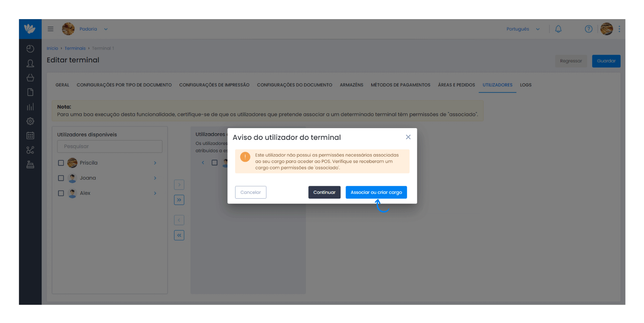This screenshot has height=323, width=644.
Task: Open the Métodos de pagamentos tab
Action: click(400, 85)
